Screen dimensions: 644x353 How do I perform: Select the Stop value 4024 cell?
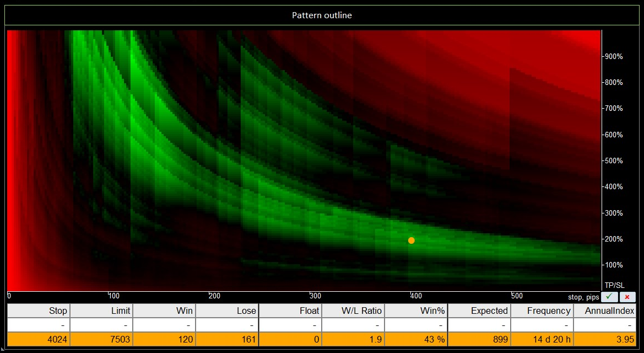tap(39, 339)
